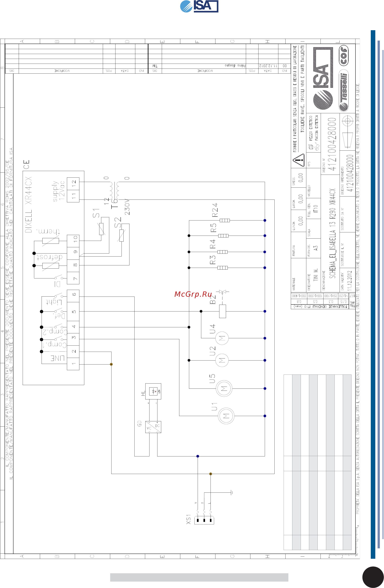Click the revision date 11.12.2012
The image size is (384, 588).
point(268,66)
